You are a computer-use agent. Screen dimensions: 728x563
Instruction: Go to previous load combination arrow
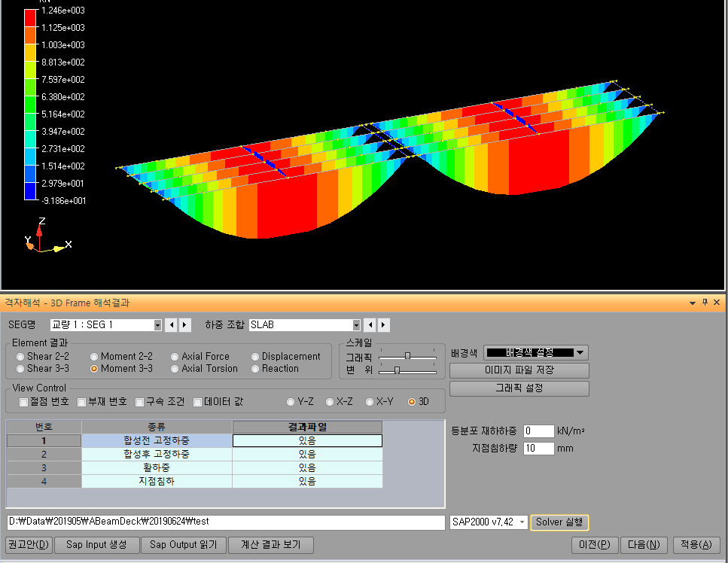click(x=370, y=325)
